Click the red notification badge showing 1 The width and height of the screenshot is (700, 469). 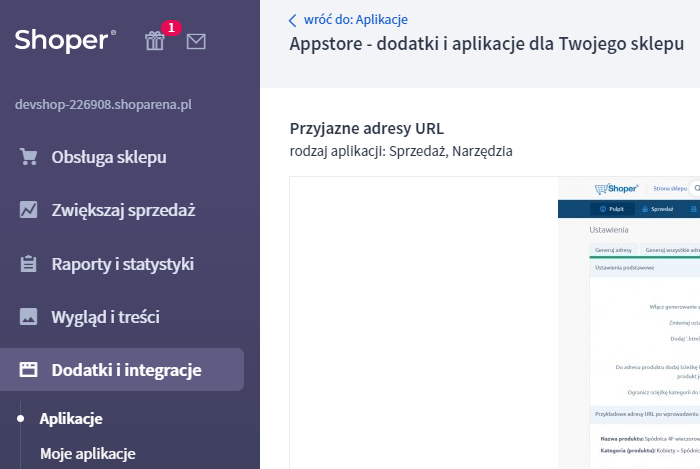tap(171, 28)
